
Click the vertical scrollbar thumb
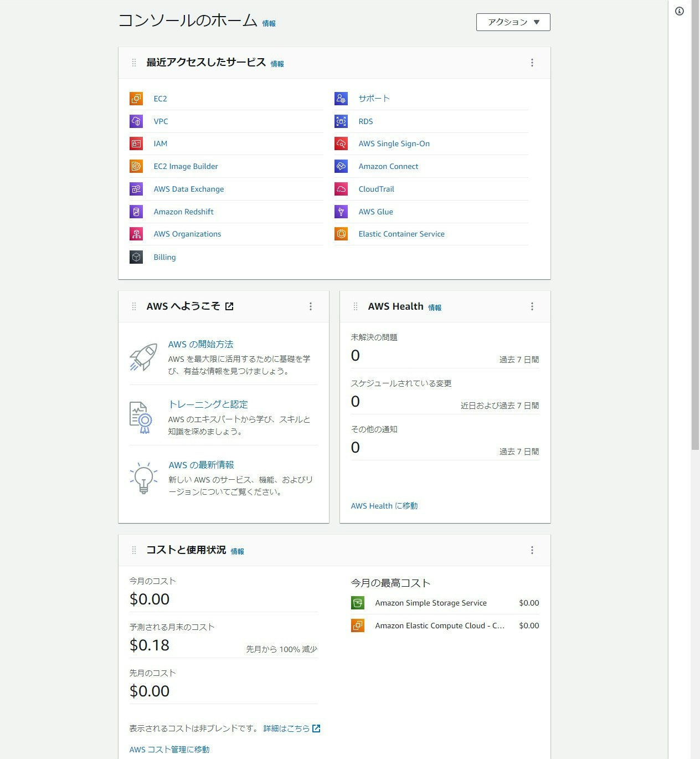[x=696, y=225]
